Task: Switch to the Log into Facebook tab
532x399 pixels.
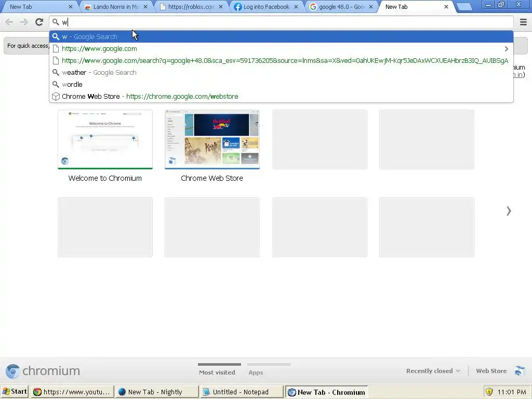Action: 267,7
